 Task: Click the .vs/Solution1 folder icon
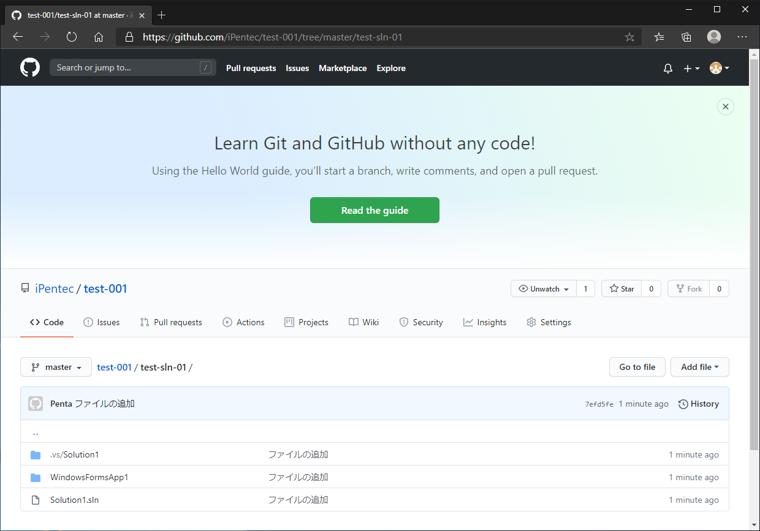coord(35,454)
